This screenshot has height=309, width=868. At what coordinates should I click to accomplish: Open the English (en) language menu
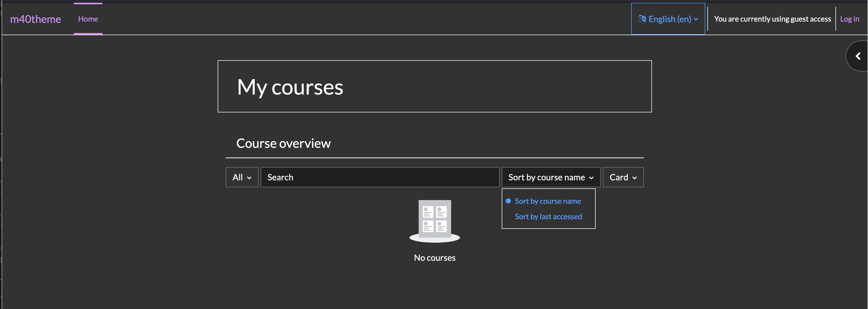(x=668, y=19)
